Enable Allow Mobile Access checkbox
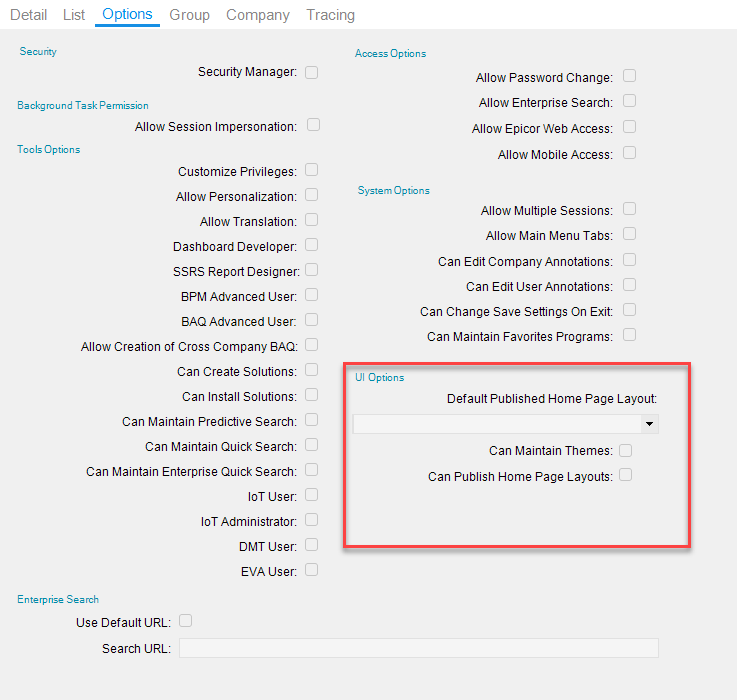The image size is (737, 700). click(x=629, y=153)
